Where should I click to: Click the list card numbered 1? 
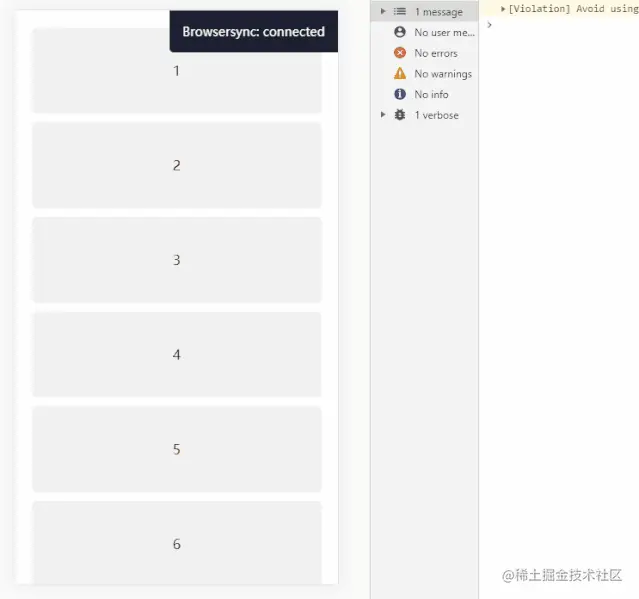point(176,70)
